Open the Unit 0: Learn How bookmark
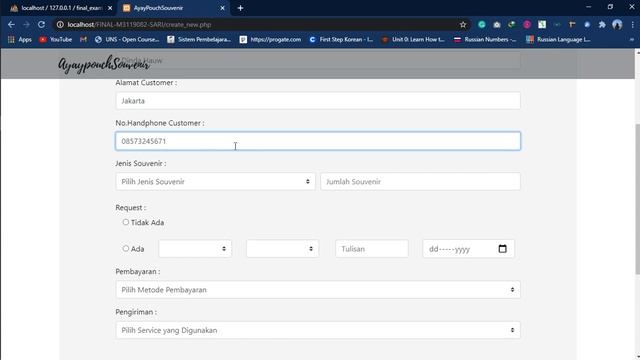The height and width of the screenshot is (360, 640). [413, 40]
